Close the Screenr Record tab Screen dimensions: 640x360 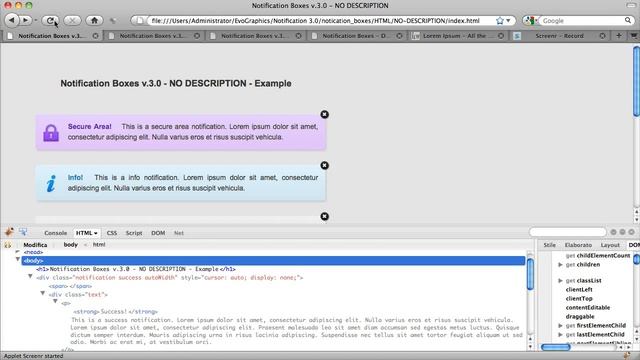[602, 36]
